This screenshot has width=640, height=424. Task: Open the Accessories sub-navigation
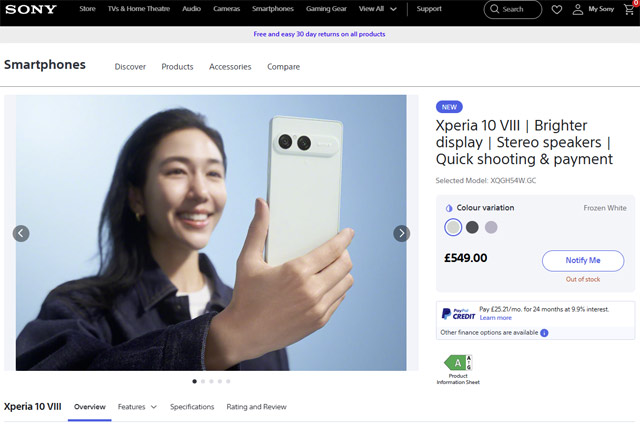(x=230, y=67)
